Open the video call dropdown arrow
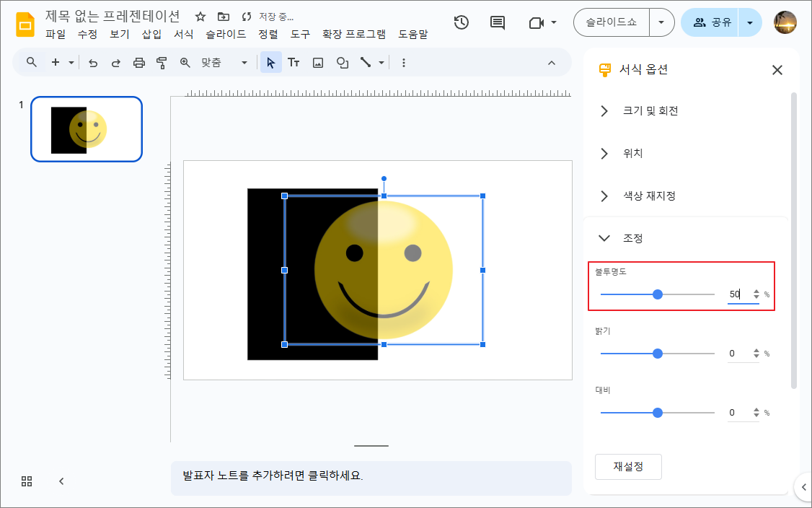This screenshot has height=508, width=812. pos(554,23)
